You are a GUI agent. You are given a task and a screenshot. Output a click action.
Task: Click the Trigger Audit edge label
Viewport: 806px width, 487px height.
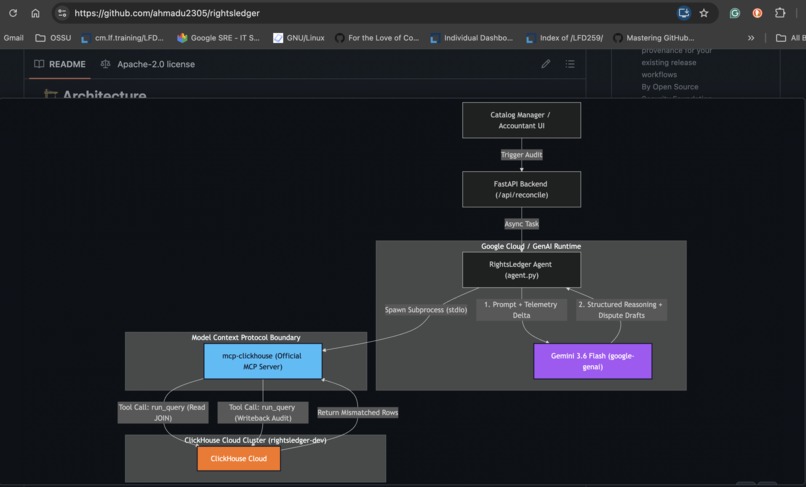tap(521, 155)
